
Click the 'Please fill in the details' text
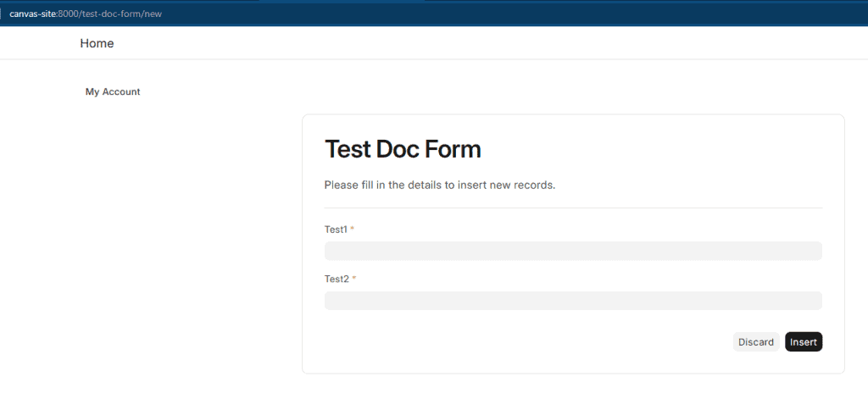coord(439,185)
